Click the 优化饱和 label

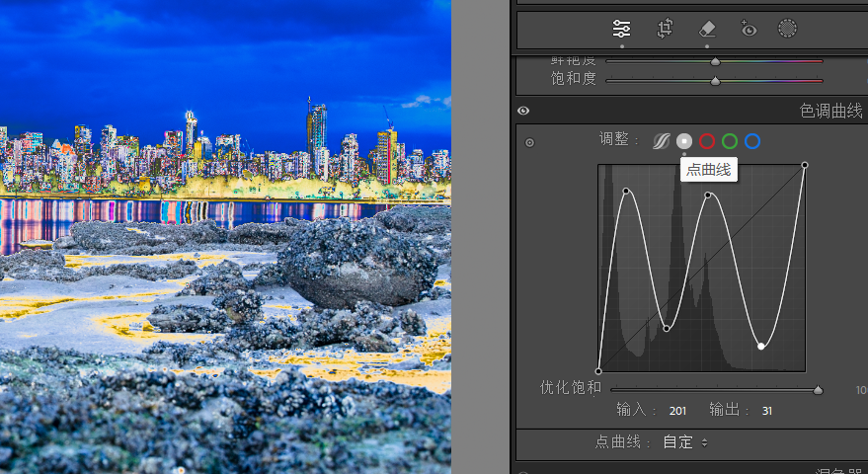[571, 388]
